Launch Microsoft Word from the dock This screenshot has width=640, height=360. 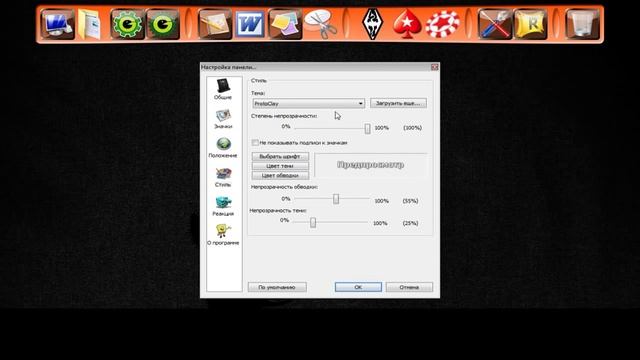click(249, 24)
